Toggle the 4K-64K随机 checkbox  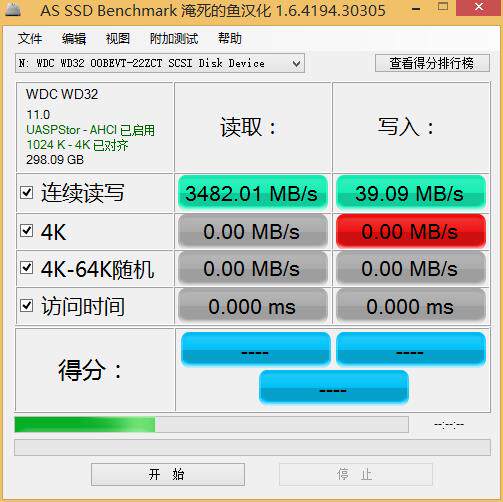pos(26,268)
